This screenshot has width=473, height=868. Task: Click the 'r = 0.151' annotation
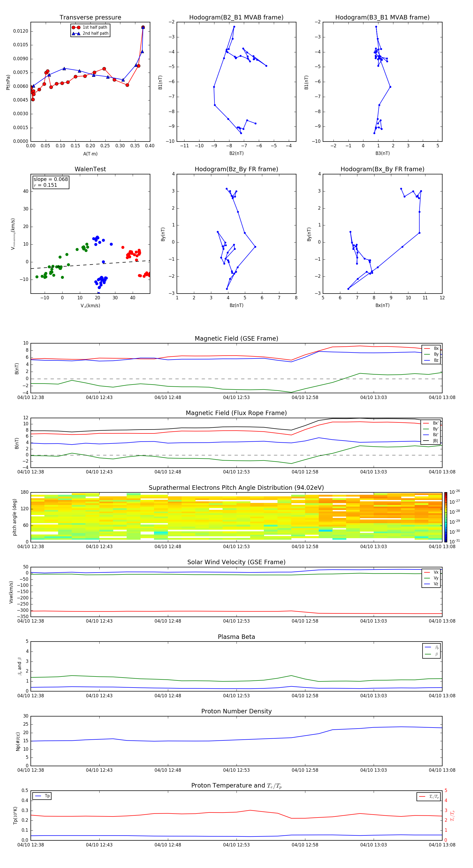tap(45, 185)
